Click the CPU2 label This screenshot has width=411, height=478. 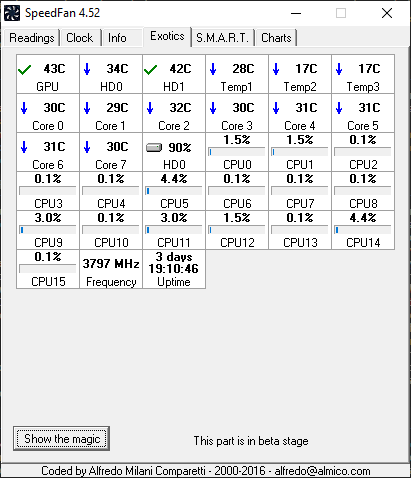click(363, 165)
